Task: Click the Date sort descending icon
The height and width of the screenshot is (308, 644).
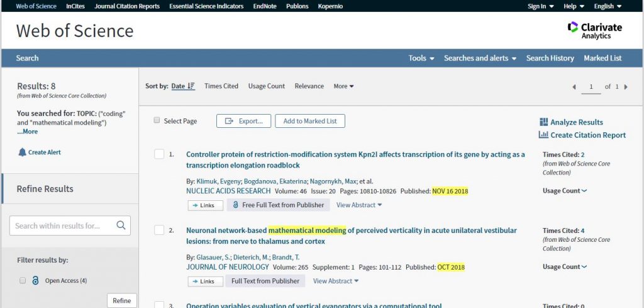Action: (x=191, y=86)
